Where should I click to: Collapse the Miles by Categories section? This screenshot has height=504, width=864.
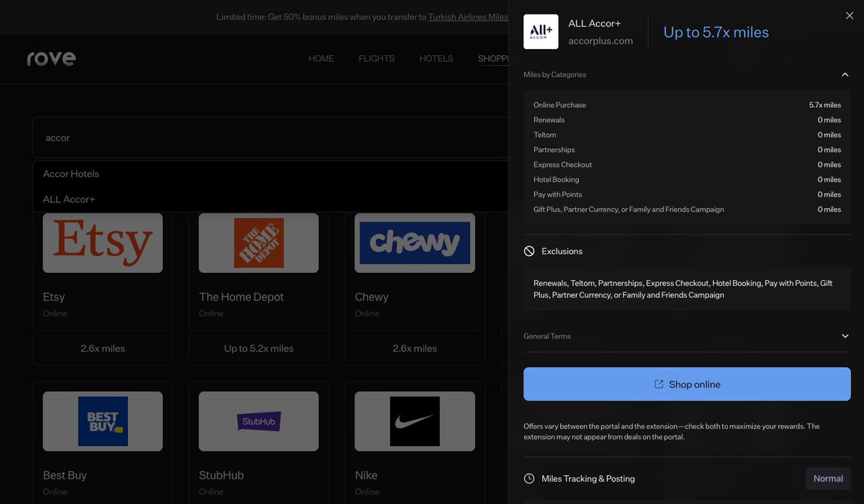pyautogui.click(x=845, y=74)
